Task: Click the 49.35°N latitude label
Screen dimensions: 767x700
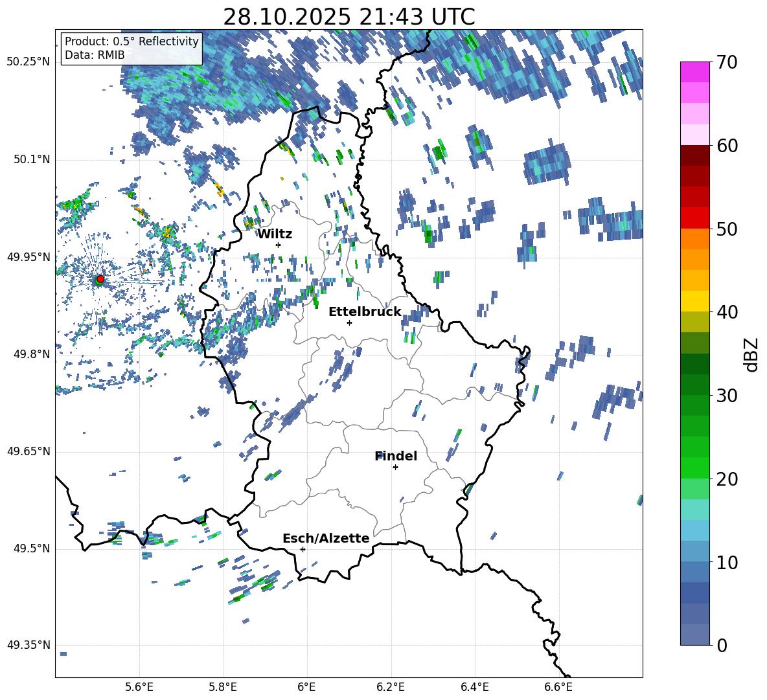Action: coord(29,645)
